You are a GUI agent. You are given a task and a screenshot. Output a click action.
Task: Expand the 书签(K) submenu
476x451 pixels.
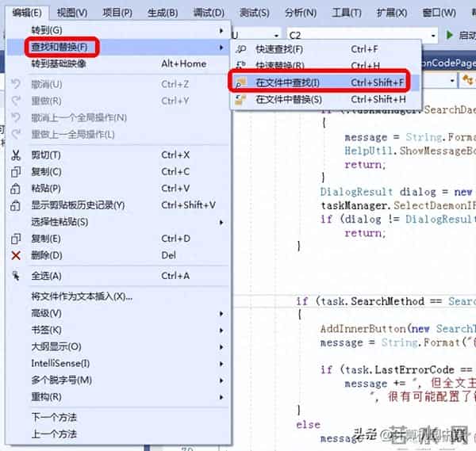[x=118, y=330]
